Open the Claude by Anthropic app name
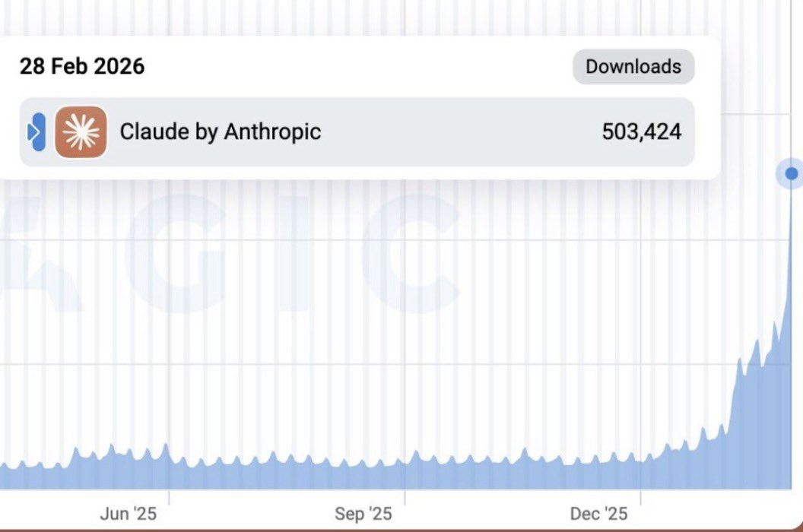The height and width of the screenshot is (532, 803). pos(221,131)
